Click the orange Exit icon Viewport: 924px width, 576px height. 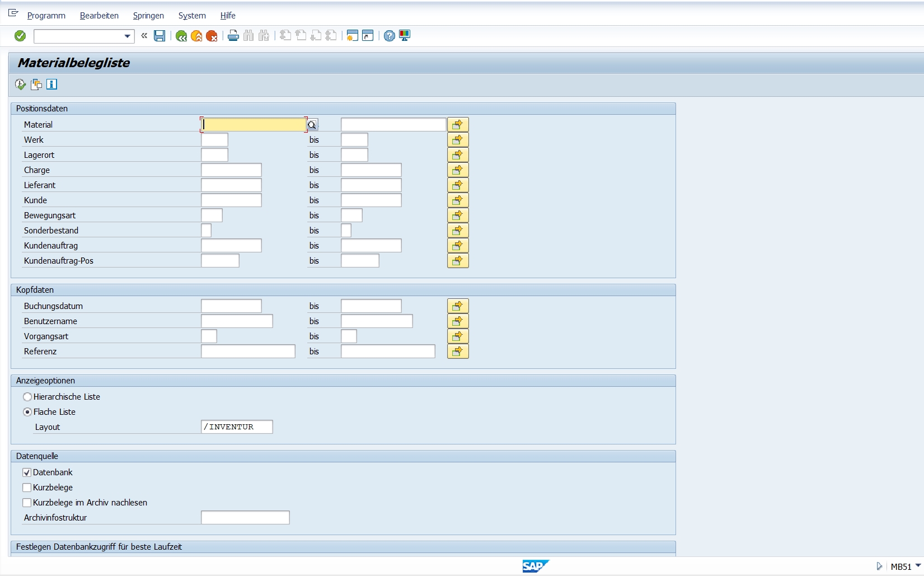[196, 36]
